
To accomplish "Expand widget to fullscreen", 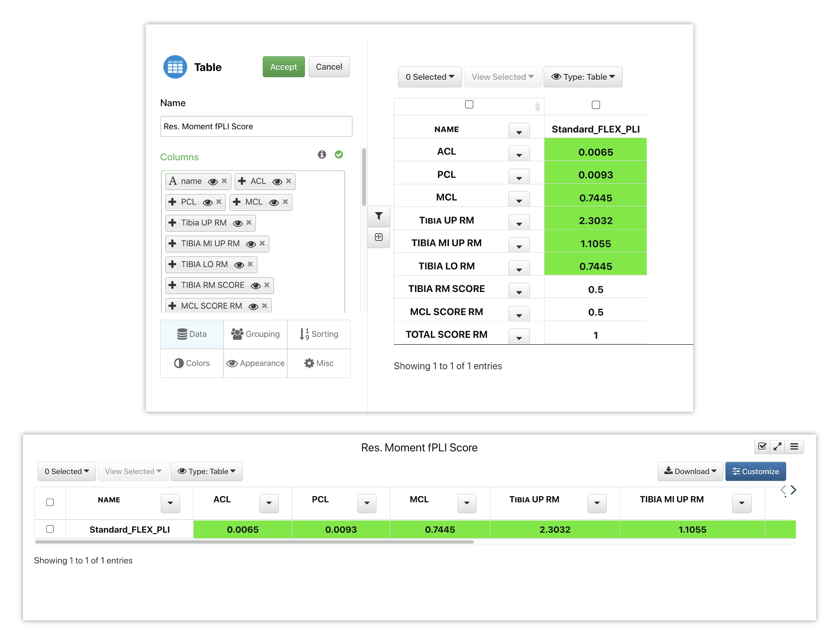I will pyautogui.click(x=777, y=447).
